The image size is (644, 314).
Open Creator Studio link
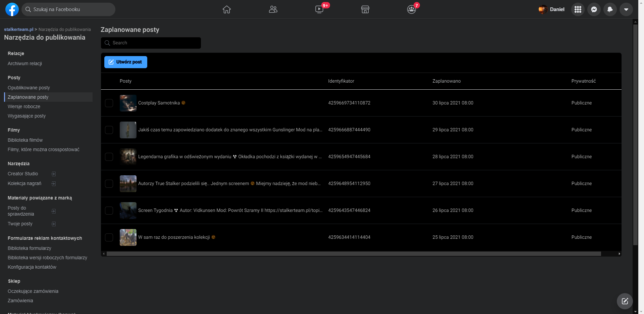click(x=23, y=174)
